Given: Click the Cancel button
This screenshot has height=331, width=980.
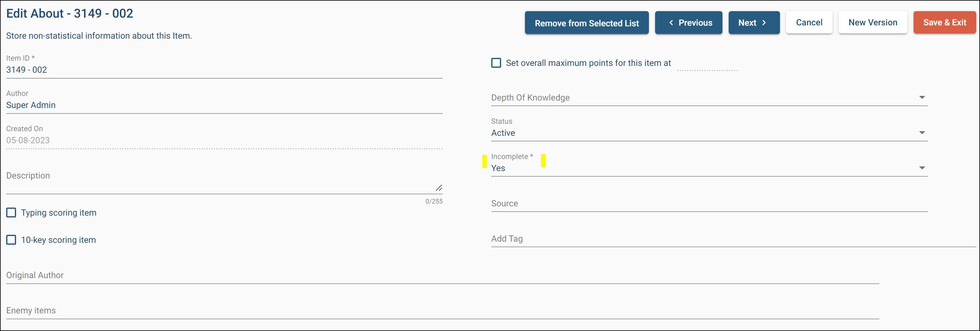Looking at the screenshot, I should pos(809,23).
